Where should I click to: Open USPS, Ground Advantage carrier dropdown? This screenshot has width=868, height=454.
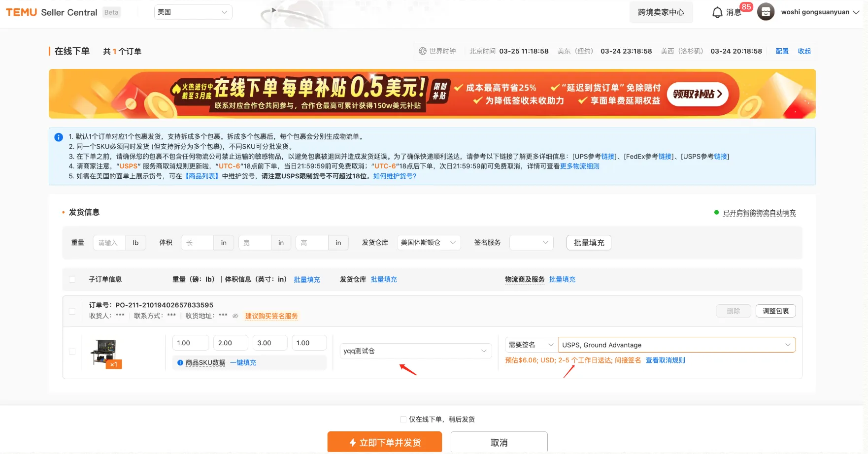click(676, 345)
